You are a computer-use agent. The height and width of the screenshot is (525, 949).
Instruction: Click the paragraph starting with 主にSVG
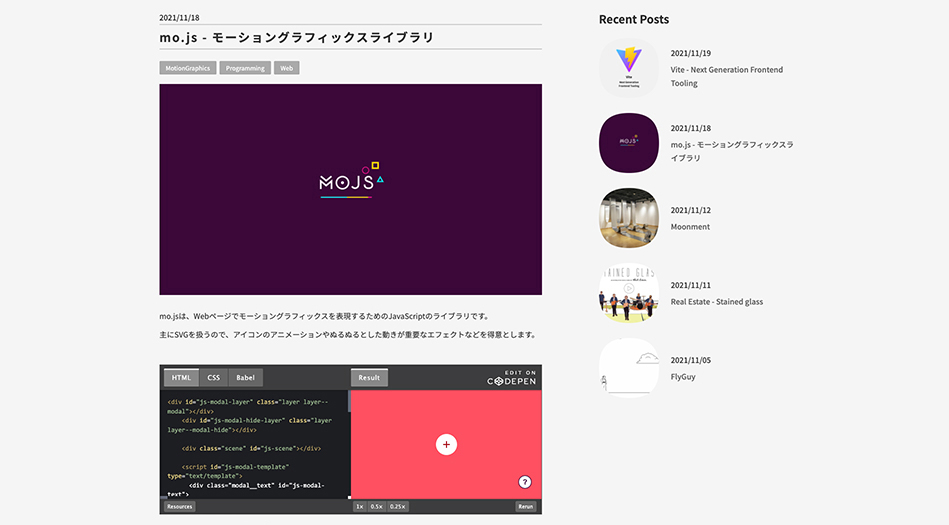coord(348,334)
